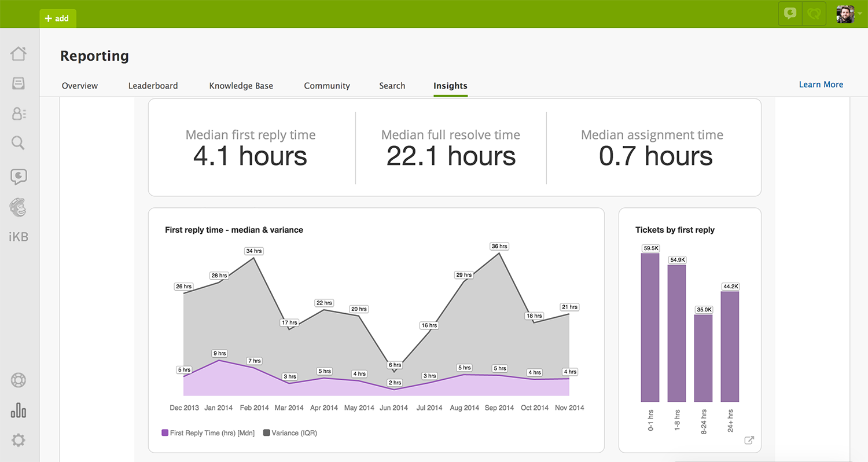Switch to the Leaderboard tab
Viewport: 868px width, 462px height.
point(153,86)
